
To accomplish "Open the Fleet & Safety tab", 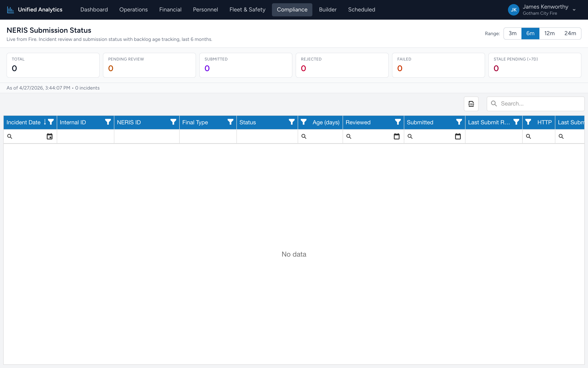I will (x=247, y=10).
